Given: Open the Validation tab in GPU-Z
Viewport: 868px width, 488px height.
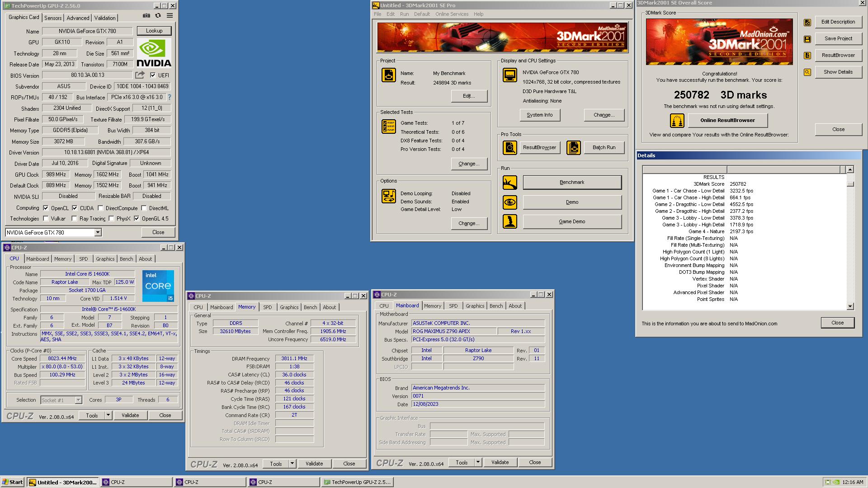Looking at the screenshot, I should pos(105,18).
